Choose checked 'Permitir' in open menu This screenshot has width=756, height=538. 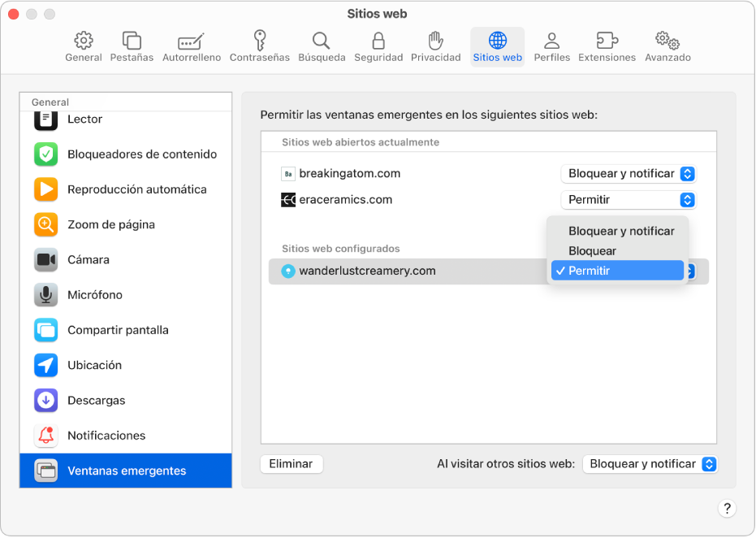(x=618, y=271)
